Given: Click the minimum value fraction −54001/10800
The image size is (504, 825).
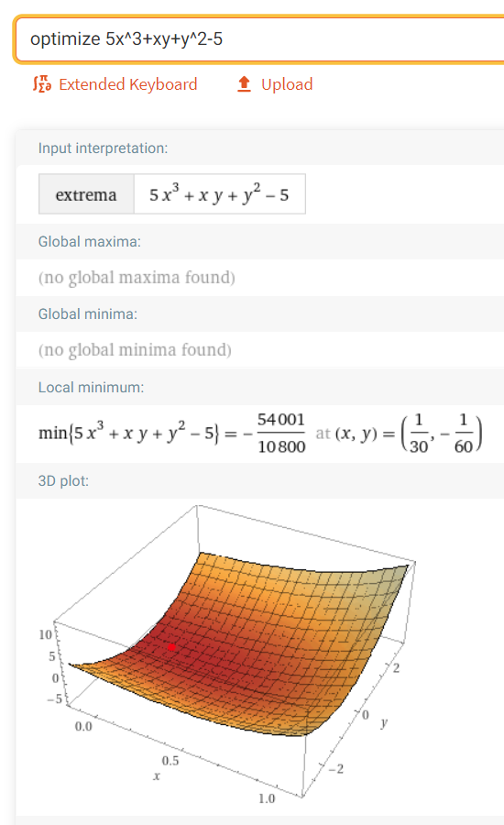Looking at the screenshot, I should click(275, 433).
